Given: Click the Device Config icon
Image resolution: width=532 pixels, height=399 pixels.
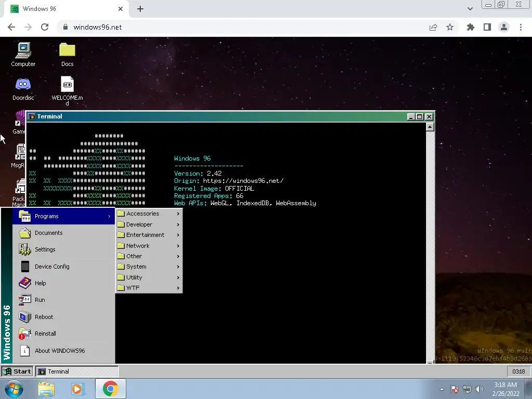Looking at the screenshot, I should click(x=25, y=267).
